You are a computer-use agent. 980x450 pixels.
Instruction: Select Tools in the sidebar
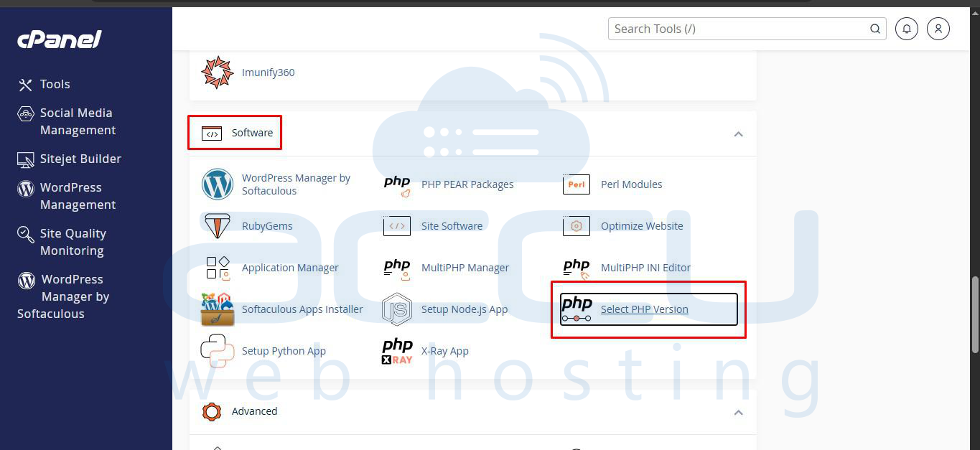coord(55,84)
